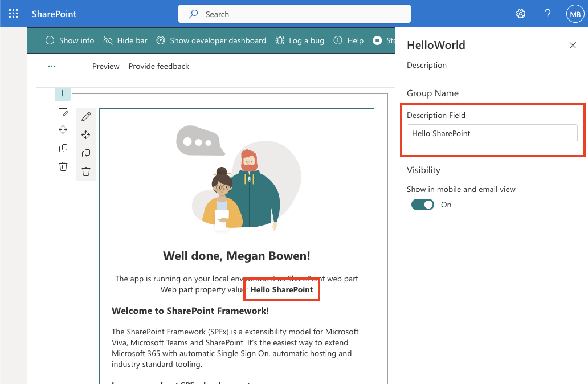
Task: Open the three dots overflow menu
Action: pos(52,66)
